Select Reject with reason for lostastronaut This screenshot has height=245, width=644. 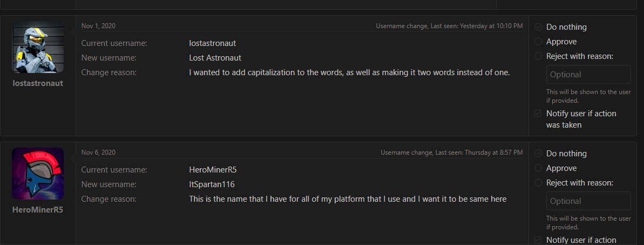538,56
